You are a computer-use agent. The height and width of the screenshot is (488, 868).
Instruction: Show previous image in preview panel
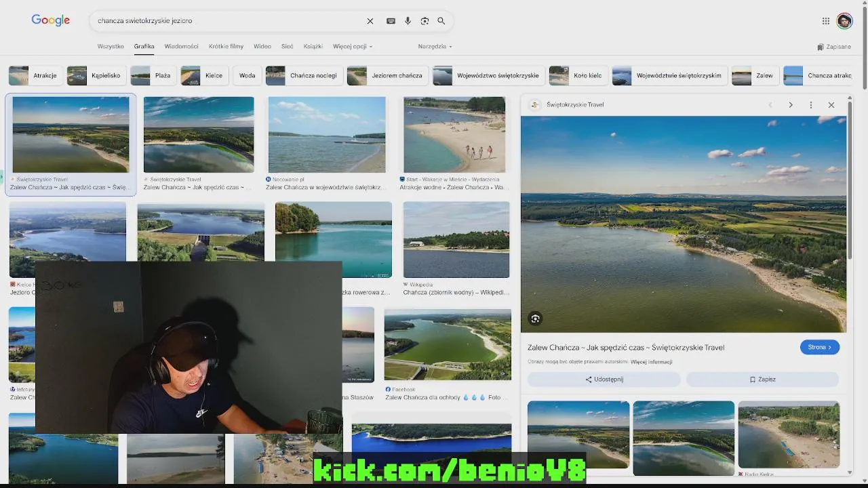coord(770,105)
